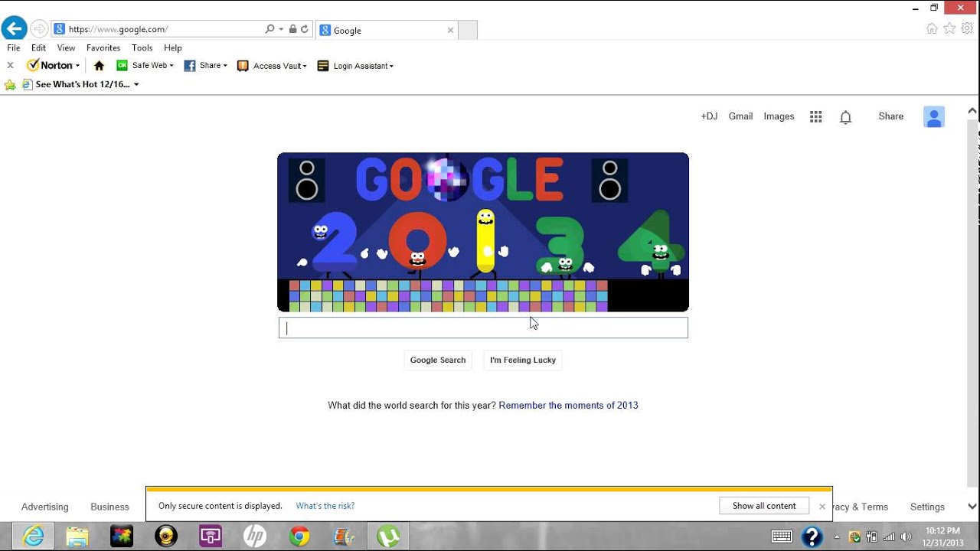Open the File menu

[x=14, y=47]
